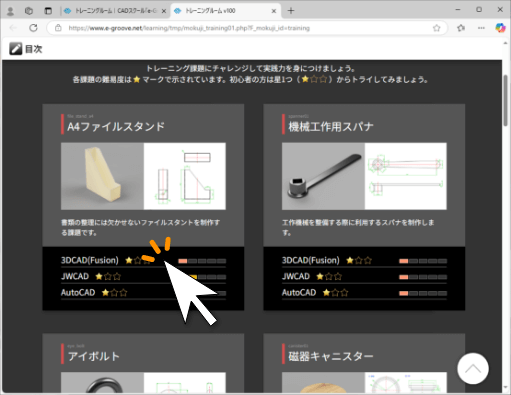
Task: Click JWCAD difficulty stars in spanner card
Action: (329, 276)
